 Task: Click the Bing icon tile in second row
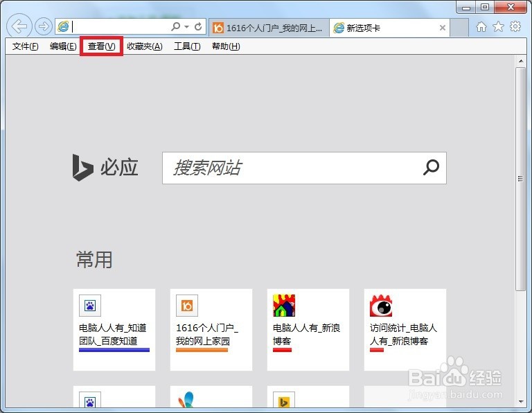tap(308, 396)
